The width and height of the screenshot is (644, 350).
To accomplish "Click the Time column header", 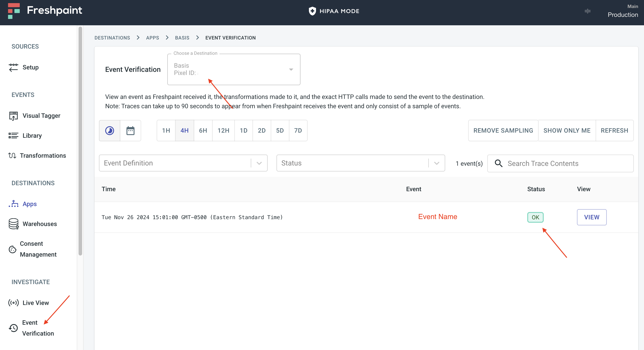I will tap(109, 189).
